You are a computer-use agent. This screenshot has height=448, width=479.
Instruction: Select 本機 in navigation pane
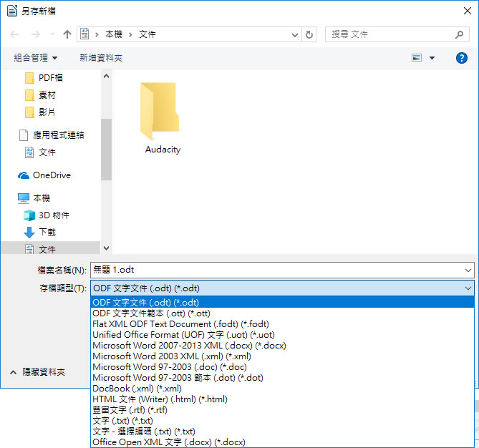coord(34,198)
